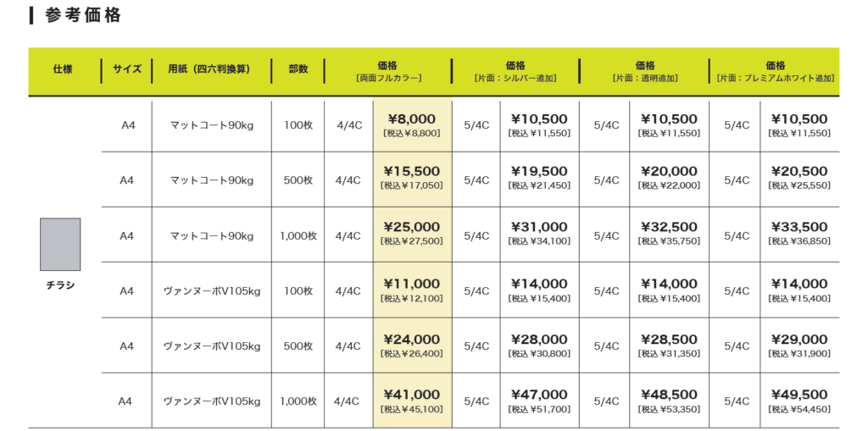This screenshot has height=431, width=868.
Task: Select the 価格 片面：シルバー追加 header
Action: click(x=515, y=71)
